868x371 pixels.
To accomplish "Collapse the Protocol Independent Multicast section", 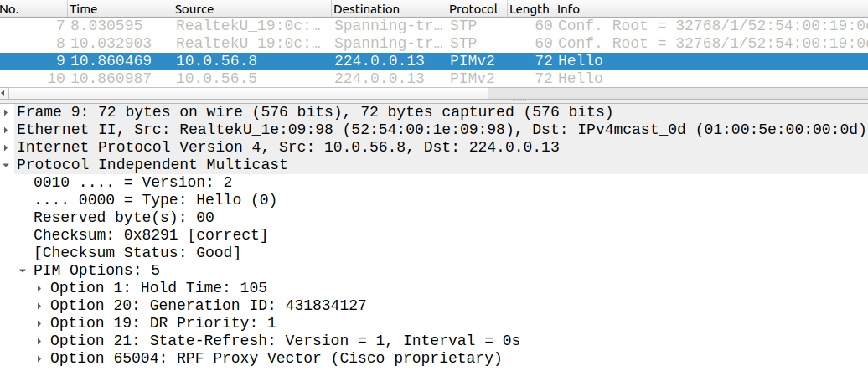I will 6,165.
